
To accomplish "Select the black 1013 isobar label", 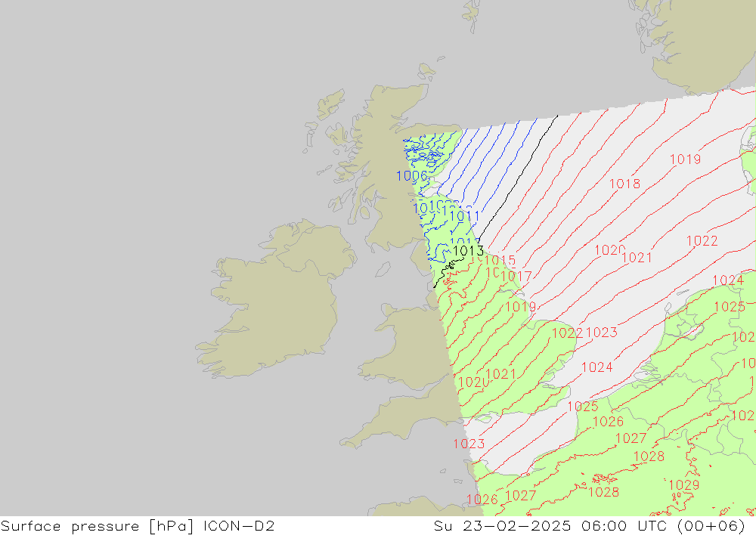I will [468, 251].
